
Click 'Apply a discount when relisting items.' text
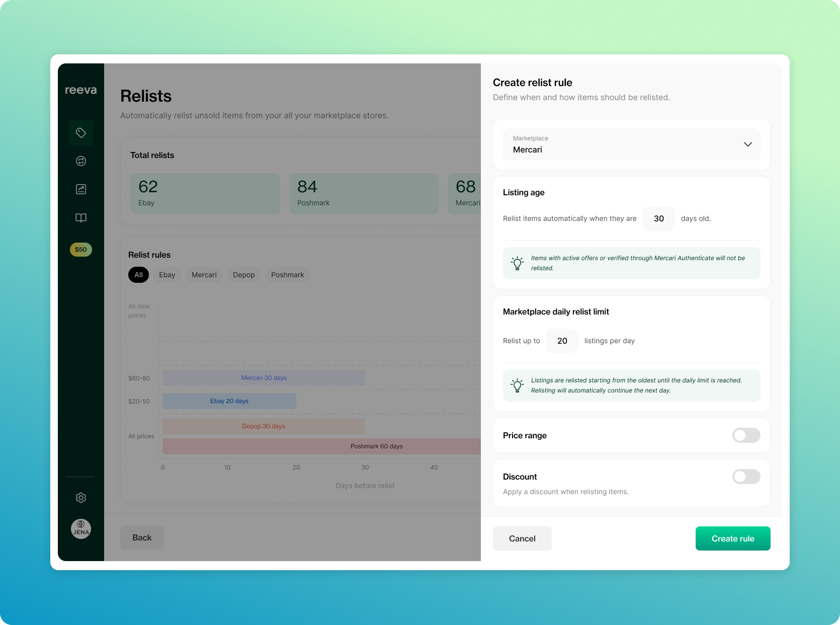tap(566, 492)
